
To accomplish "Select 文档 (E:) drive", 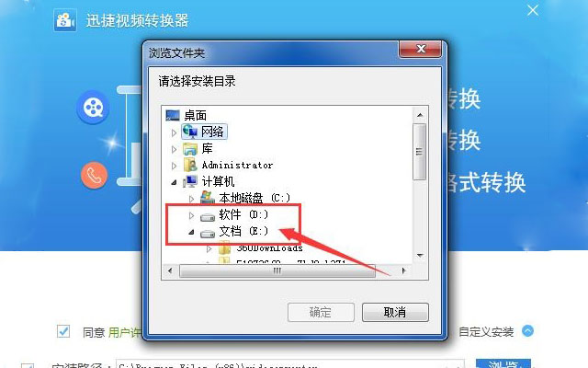I will pyautogui.click(x=243, y=231).
